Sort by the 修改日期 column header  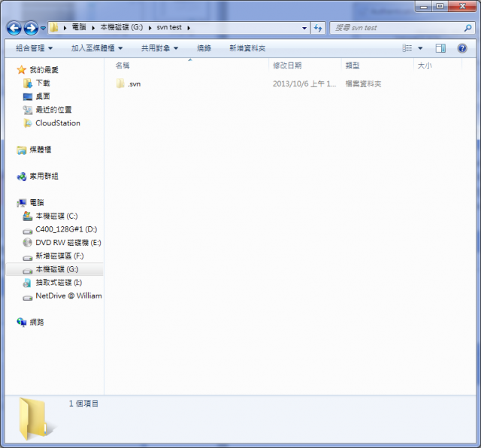click(287, 65)
